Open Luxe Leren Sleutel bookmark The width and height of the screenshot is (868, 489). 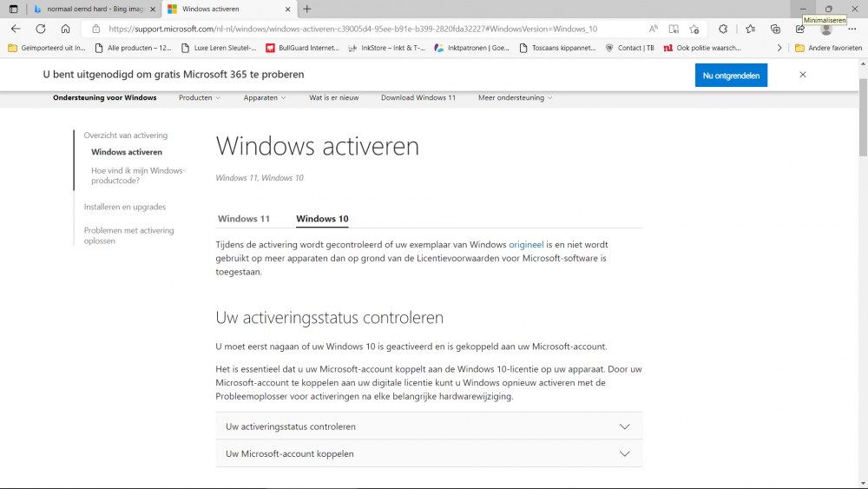pyautogui.click(x=219, y=48)
